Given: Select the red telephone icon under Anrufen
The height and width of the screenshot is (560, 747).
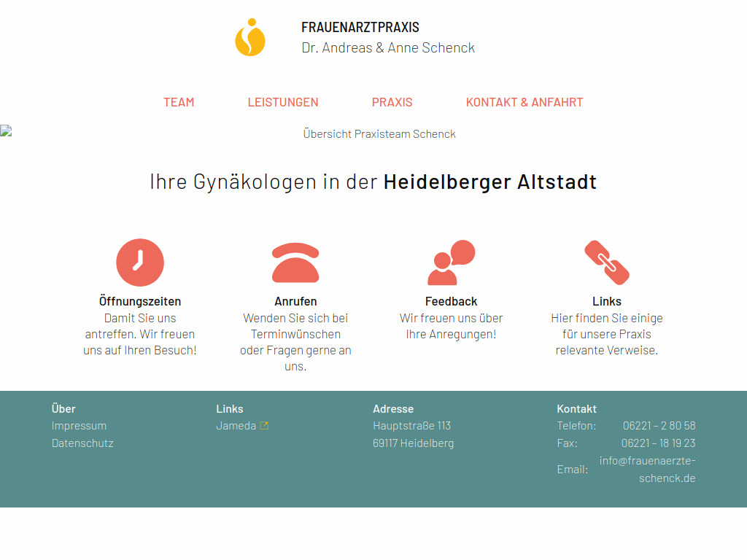Looking at the screenshot, I should [295, 262].
